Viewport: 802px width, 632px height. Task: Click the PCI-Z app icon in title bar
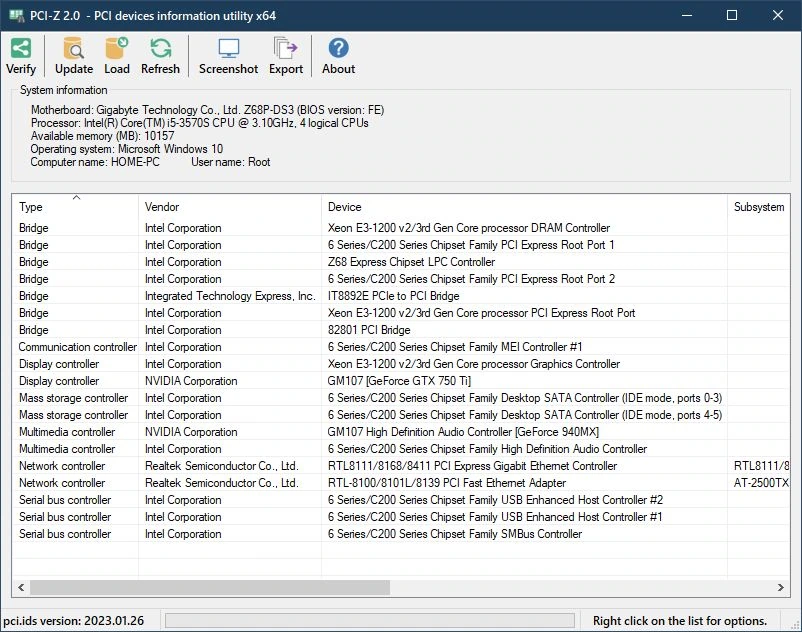click(x=16, y=15)
